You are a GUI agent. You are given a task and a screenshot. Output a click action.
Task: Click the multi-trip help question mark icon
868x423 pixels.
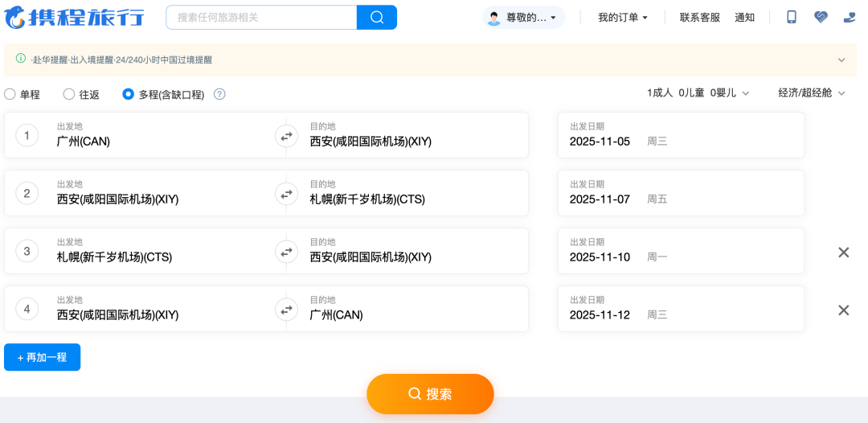point(219,94)
